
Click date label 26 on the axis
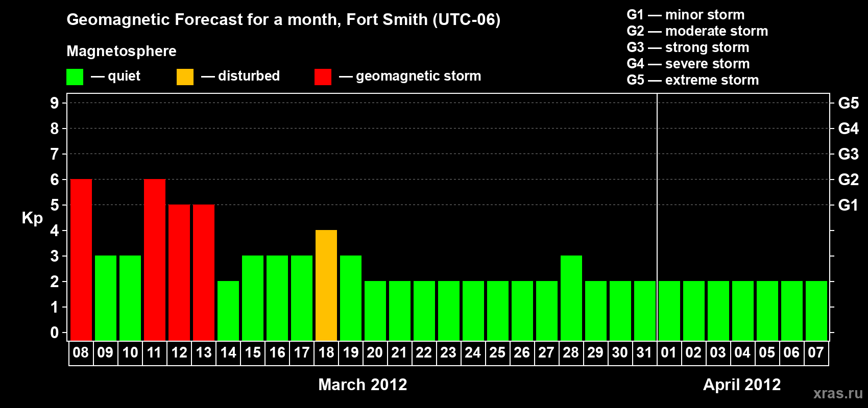522,353
